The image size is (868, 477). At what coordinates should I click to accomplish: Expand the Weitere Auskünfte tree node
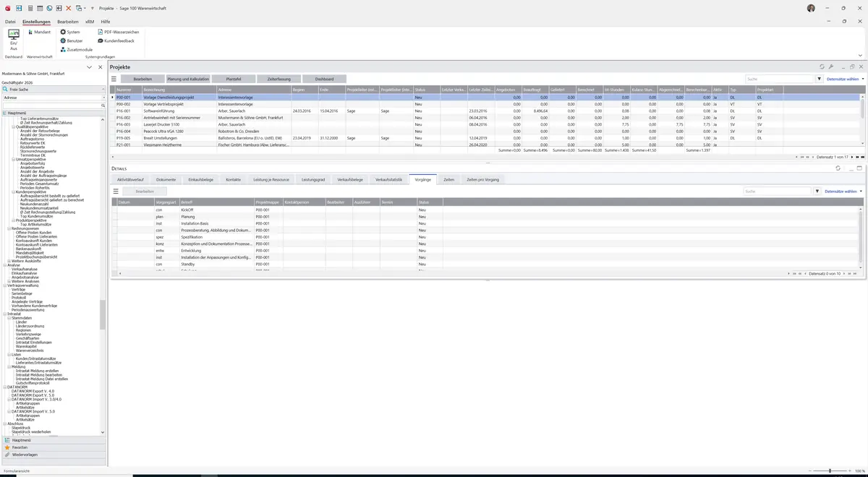point(9,261)
